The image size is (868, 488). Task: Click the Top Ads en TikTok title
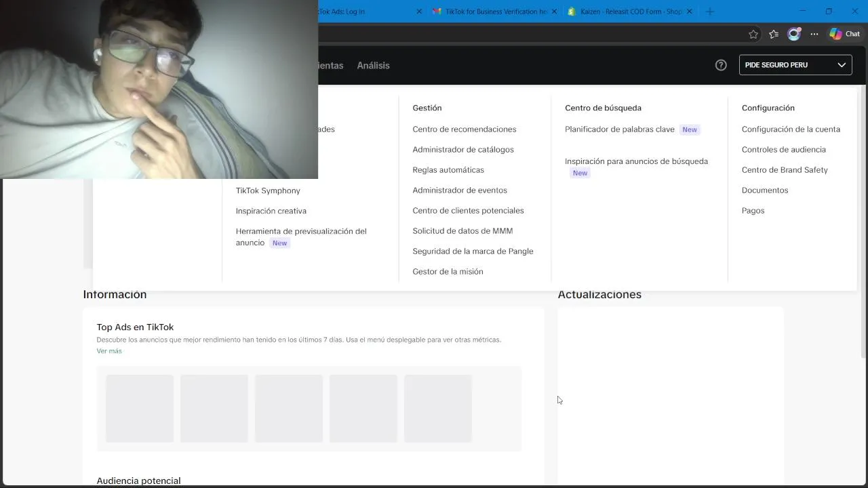point(135,327)
